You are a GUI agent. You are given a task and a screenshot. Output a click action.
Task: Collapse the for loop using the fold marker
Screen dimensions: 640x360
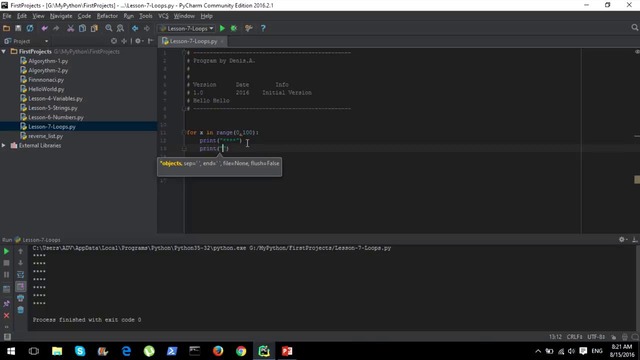(x=184, y=133)
